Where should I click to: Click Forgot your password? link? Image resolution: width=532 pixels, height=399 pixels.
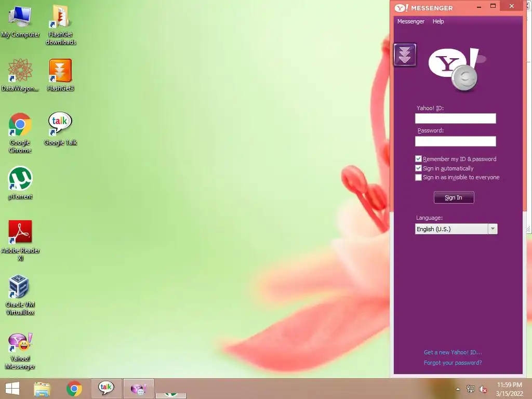point(453,363)
